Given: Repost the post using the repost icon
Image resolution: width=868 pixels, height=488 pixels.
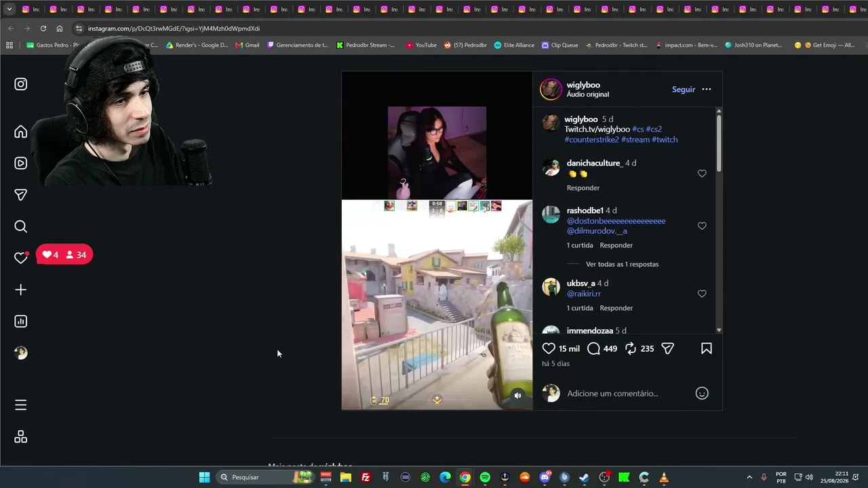Looking at the screenshot, I should coord(631,348).
